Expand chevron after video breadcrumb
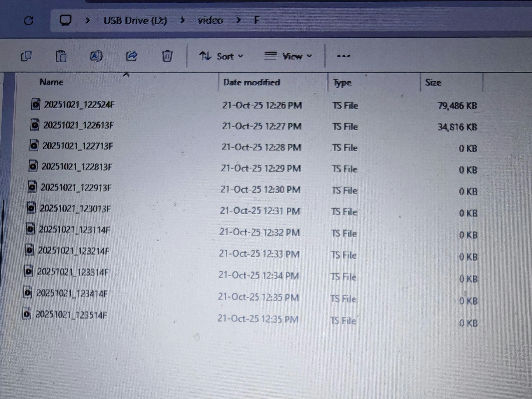Image resolution: width=532 pixels, height=399 pixels. (x=238, y=20)
